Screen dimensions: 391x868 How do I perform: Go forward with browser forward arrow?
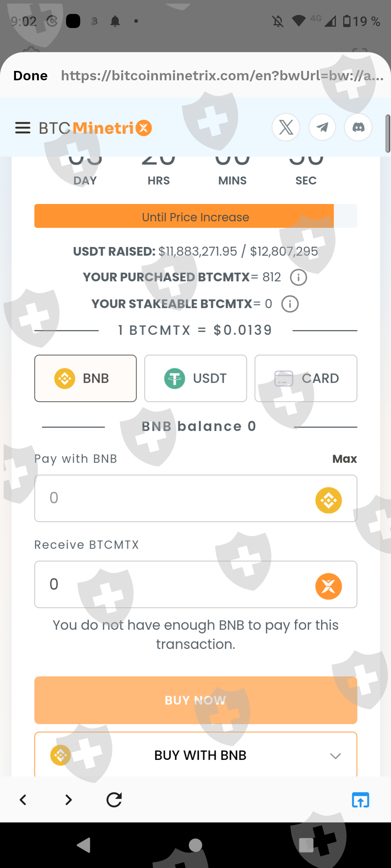click(68, 800)
